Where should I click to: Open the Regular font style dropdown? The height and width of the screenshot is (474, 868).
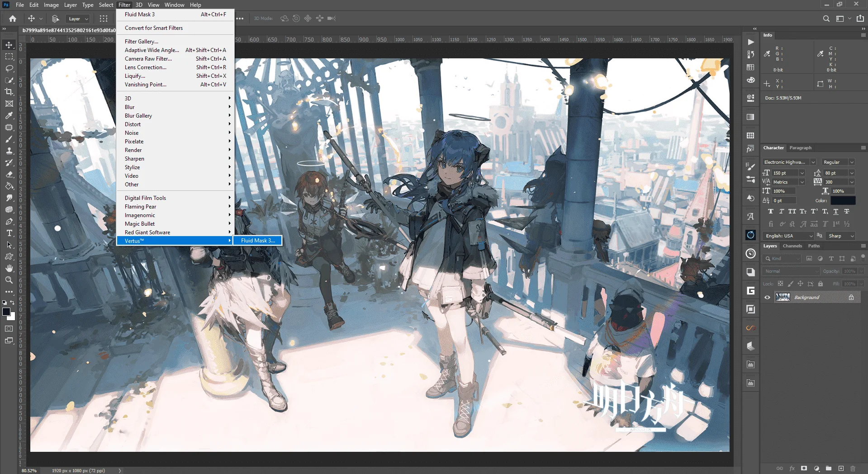pos(852,162)
